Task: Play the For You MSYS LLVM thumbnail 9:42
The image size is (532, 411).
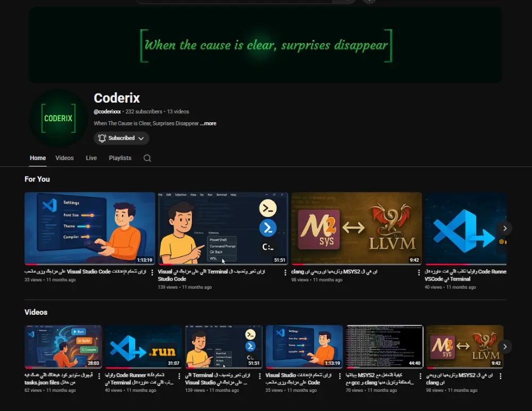Action: 356,228
